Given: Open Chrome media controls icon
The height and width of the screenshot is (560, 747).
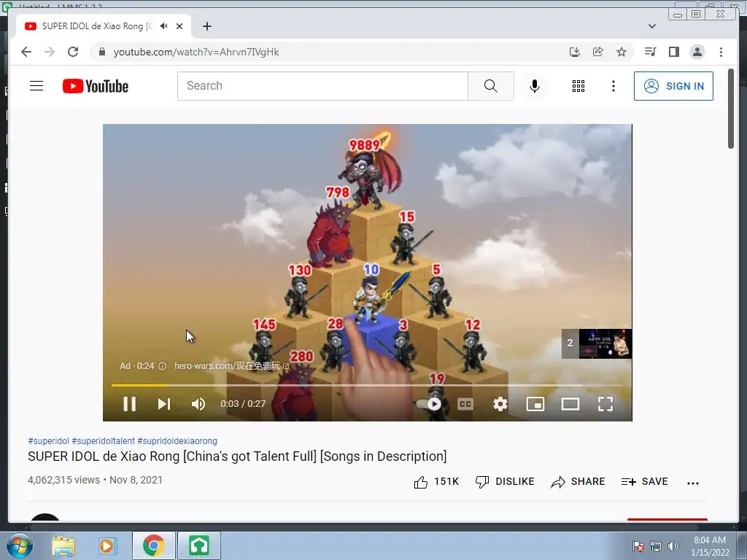Looking at the screenshot, I should (x=650, y=52).
